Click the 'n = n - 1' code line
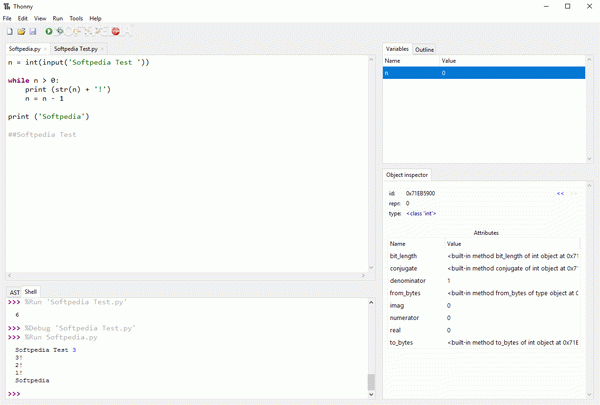This screenshot has height=405, width=600. [44, 98]
